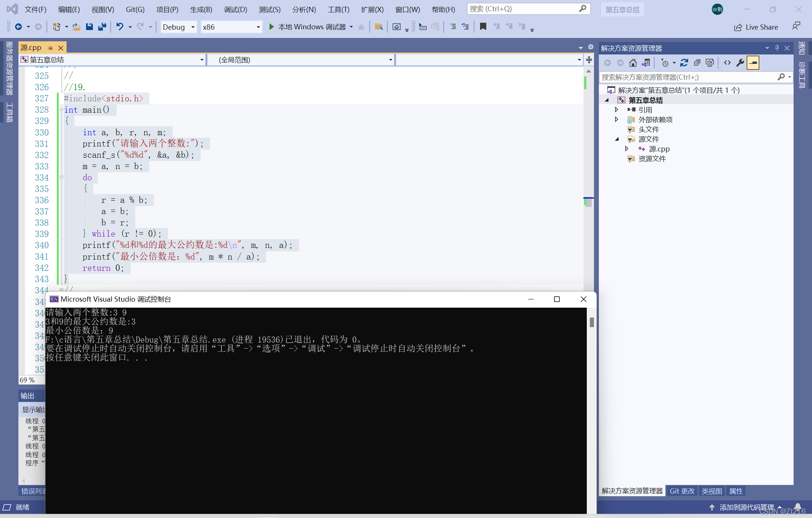Undo the last edit with the undo arrow
812x518 pixels.
click(120, 27)
